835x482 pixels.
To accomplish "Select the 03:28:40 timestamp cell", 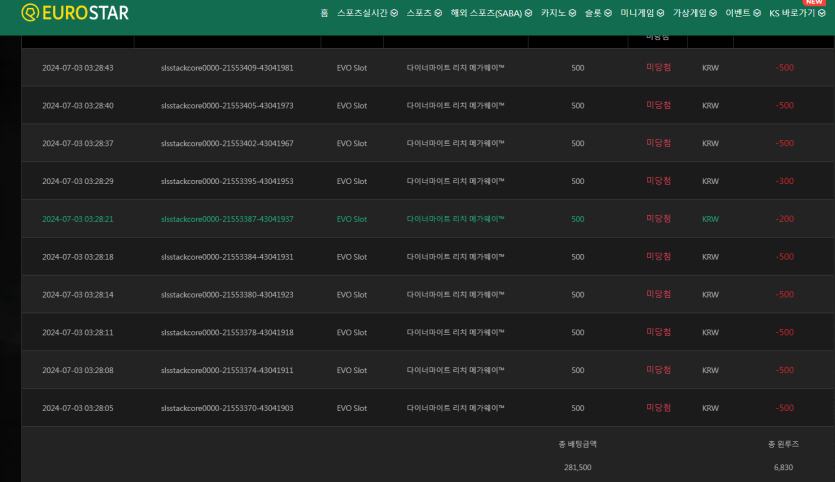I will pyautogui.click(x=78, y=105).
